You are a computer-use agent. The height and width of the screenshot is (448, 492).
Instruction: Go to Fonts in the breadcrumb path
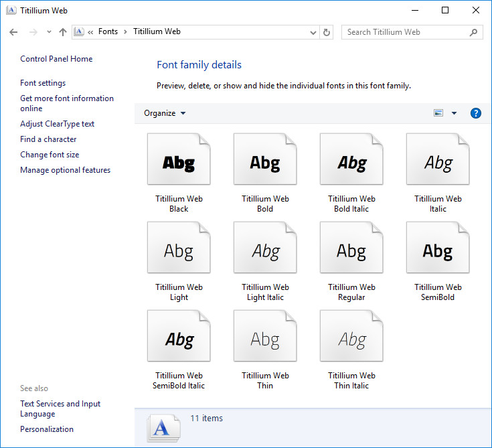pyautogui.click(x=108, y=31)
